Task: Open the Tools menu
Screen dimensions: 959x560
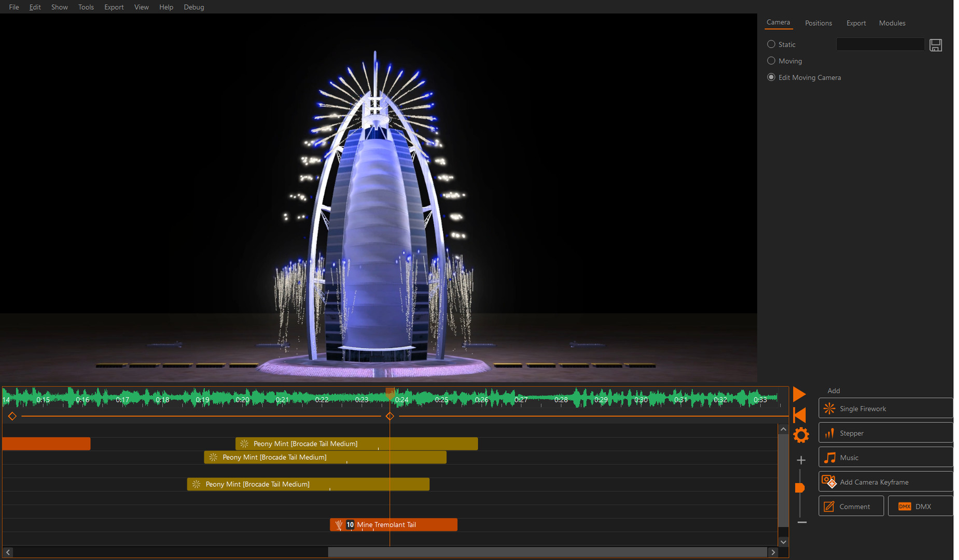Action: 86,7
